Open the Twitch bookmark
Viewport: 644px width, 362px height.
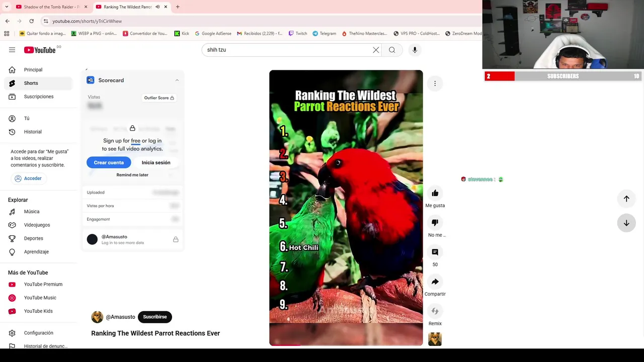pyautogui.click(x=298, y=34)
